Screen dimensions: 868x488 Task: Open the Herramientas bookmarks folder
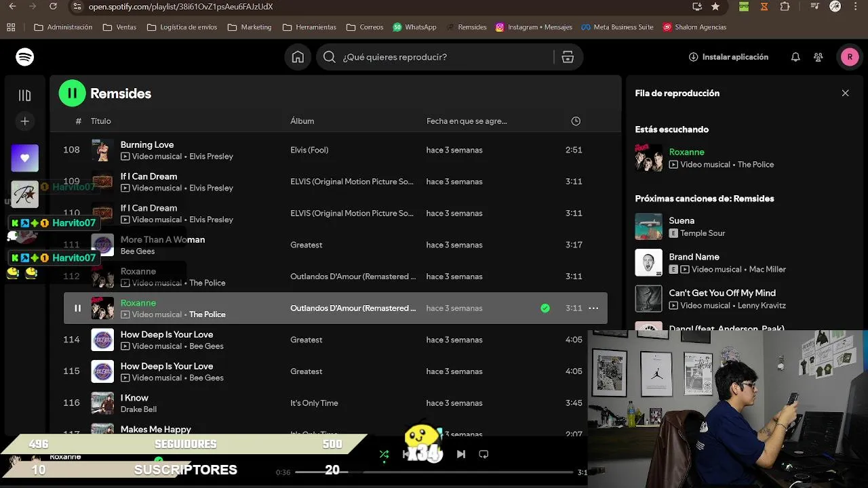click(309, 27)
